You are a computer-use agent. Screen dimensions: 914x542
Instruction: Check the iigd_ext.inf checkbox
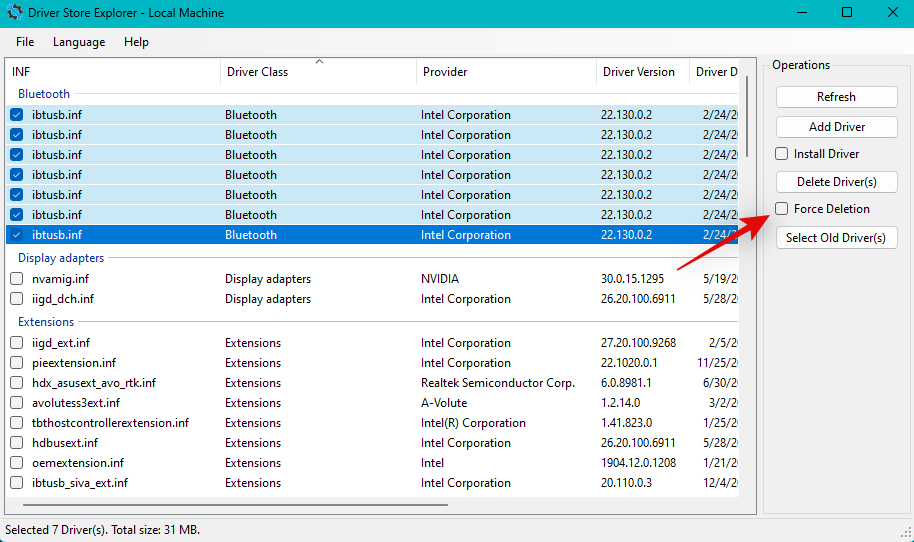click(x=16, y=343)
